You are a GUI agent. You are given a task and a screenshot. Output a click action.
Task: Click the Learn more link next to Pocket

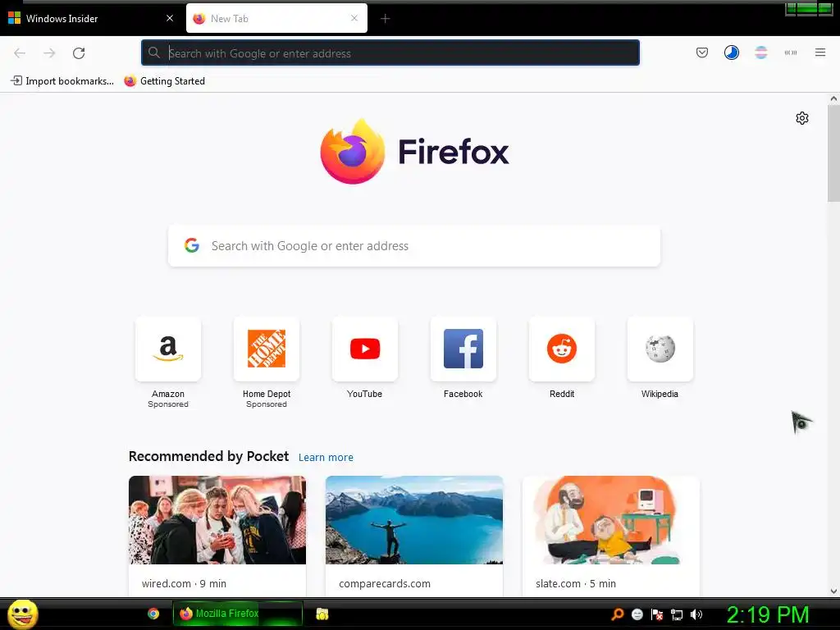coord(326,458)
